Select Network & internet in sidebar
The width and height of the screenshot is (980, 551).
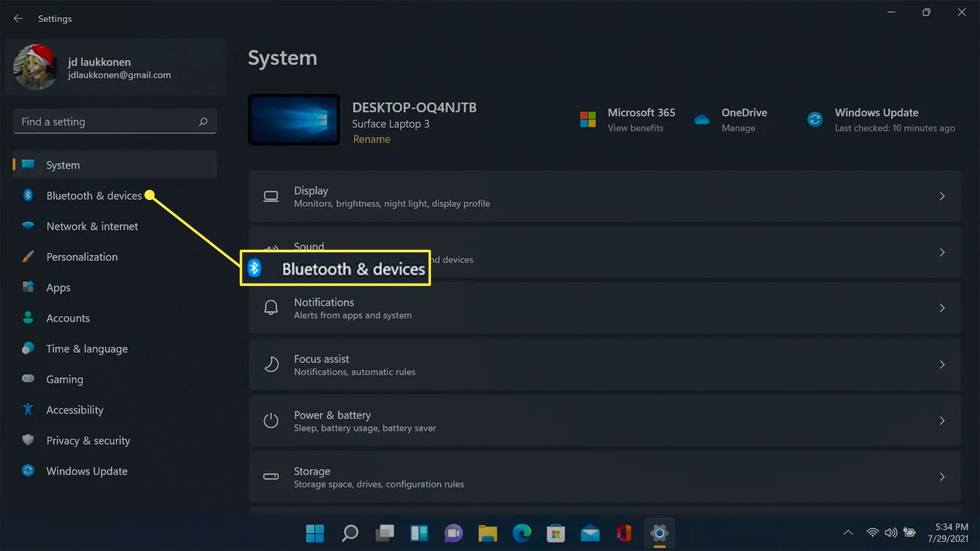click(x=92, y=227)
